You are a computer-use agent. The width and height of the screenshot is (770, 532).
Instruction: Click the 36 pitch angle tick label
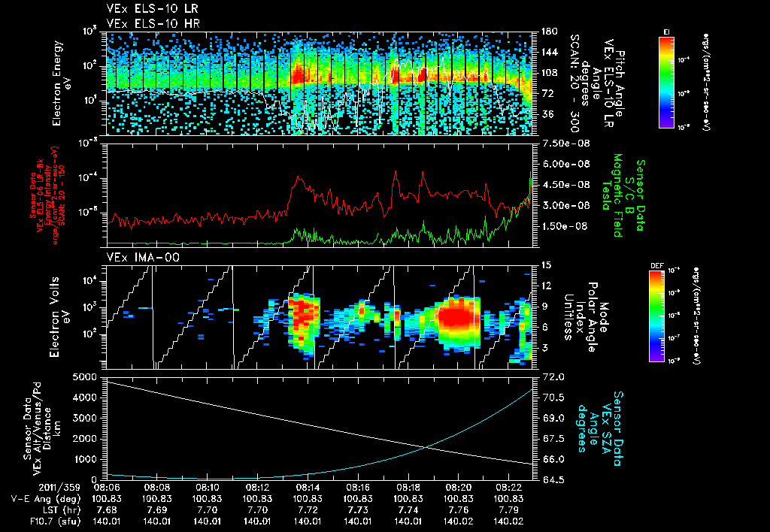click(547, 114)
